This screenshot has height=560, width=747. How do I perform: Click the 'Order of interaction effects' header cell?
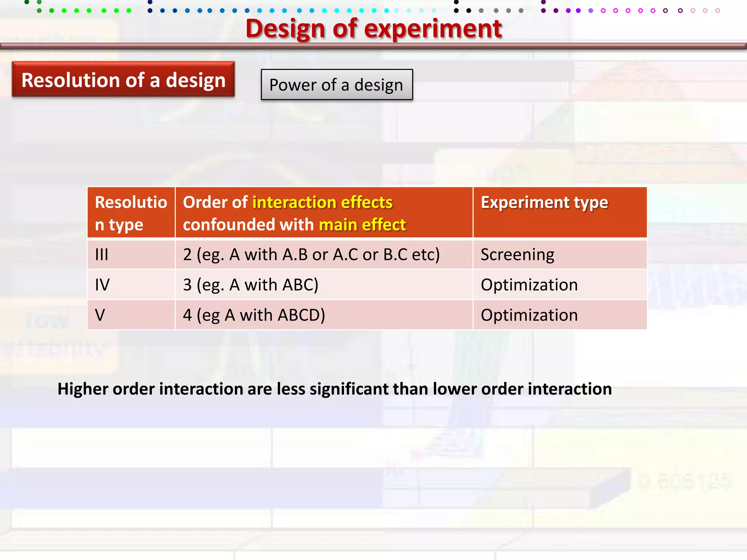324,213
